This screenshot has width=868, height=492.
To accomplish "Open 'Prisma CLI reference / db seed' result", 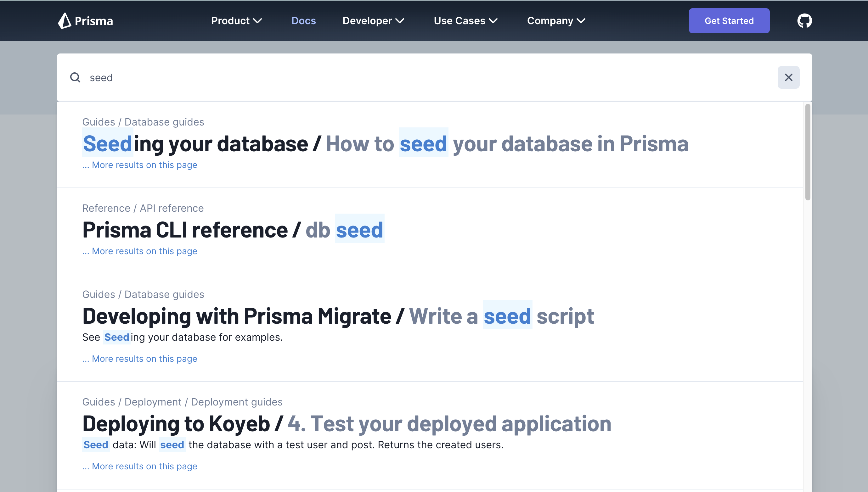I will 233,229.
